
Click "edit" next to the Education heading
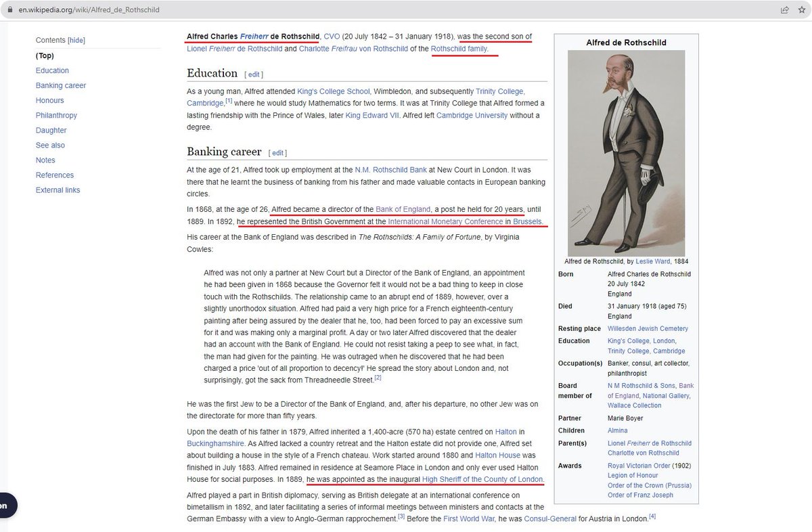tap(254, 74)
